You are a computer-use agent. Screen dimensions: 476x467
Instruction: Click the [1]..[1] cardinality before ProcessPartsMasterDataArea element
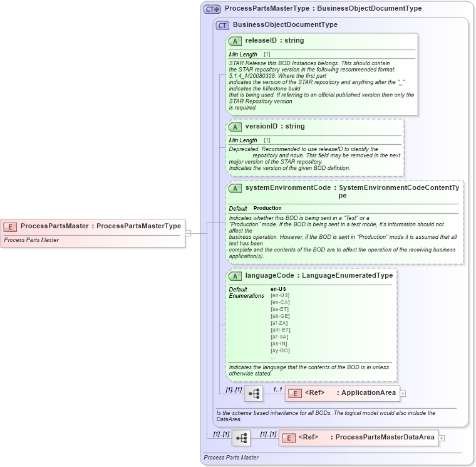tap(268, 434)
